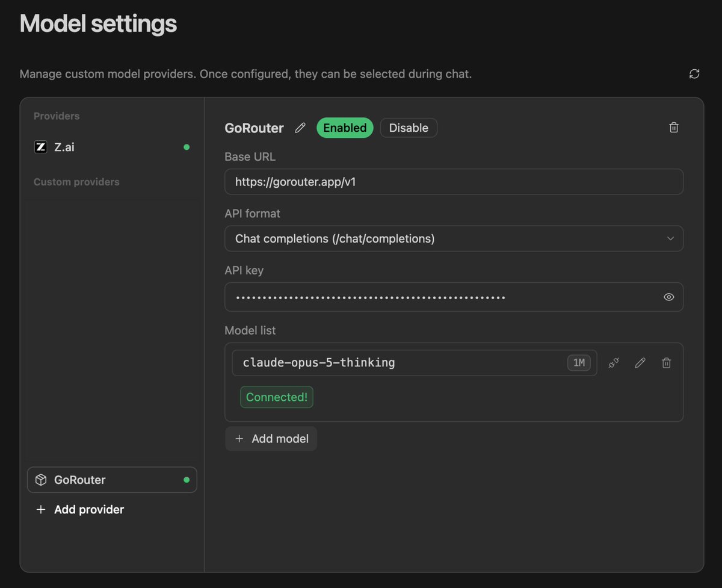Viewport: 722px width, 588px height.
Task: Click the 1M context badge
Action: coord(579,363)
